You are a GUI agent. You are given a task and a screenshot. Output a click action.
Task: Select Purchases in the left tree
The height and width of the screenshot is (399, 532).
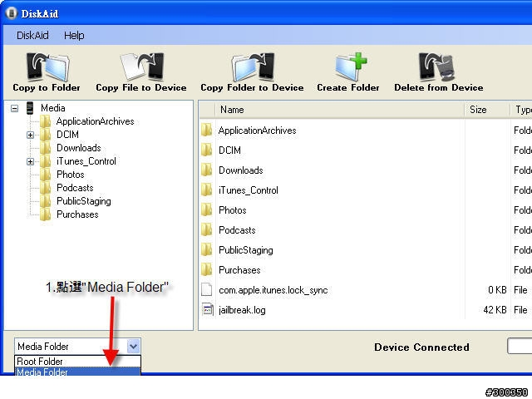77,214
